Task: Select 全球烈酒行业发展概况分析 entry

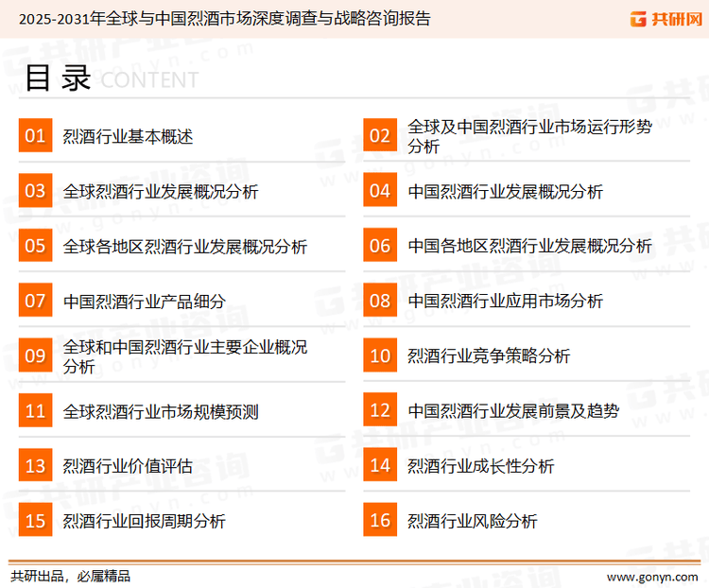Action: 160,192
